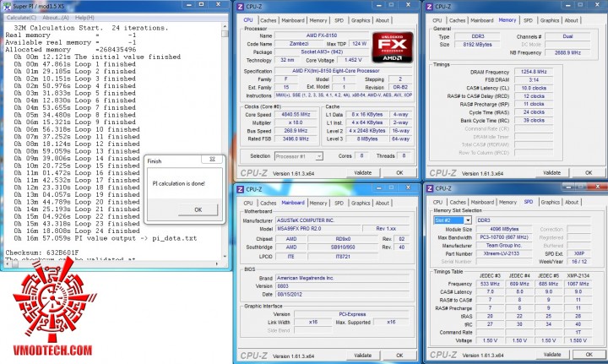Click the Core Voltage value 1.452 V
This screenshot has height=364, width=608.
[x=352, y=60]
